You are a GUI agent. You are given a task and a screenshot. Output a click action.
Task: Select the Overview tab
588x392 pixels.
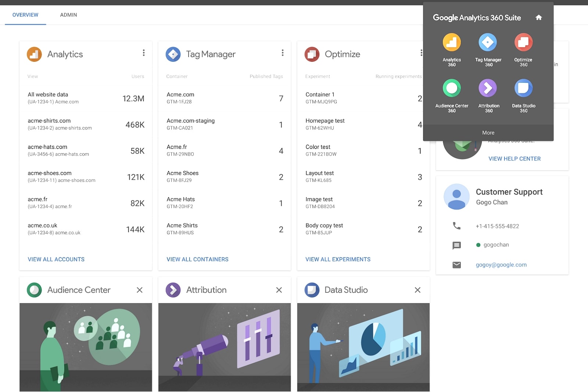(25, 15)
